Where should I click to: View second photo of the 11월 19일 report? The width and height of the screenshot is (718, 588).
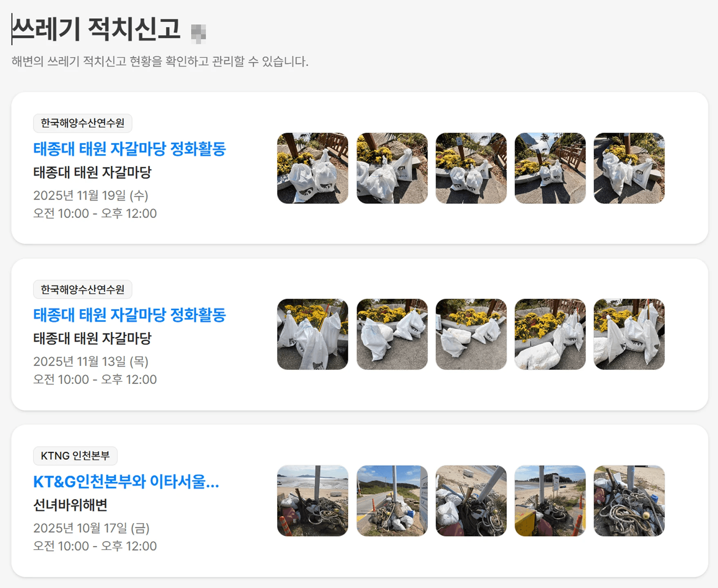pyautogui.click(x=392, y=168)
